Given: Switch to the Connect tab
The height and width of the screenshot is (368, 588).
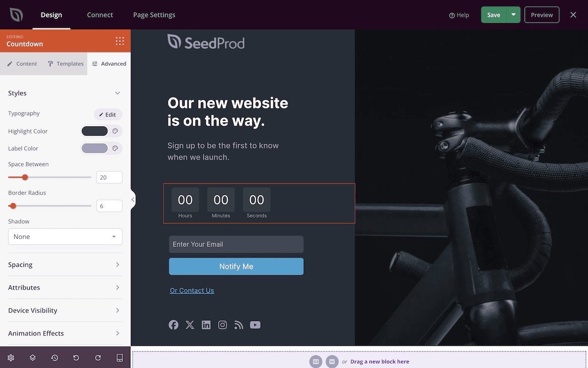Looking at the screenshot, I should point(100,15).
